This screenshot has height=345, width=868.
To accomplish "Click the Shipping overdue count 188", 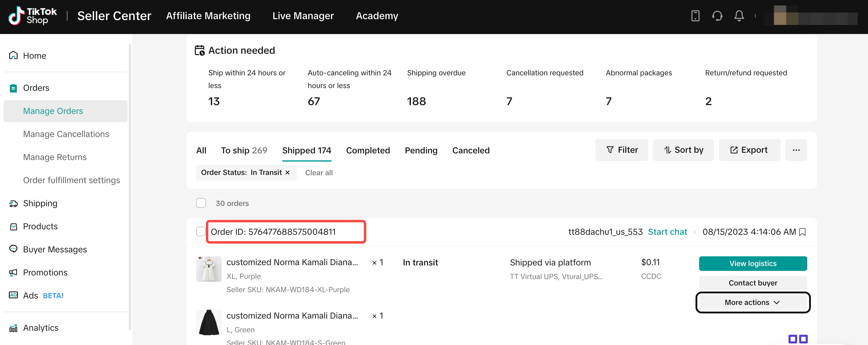I will pyautogui.click(x=416, y=101).
